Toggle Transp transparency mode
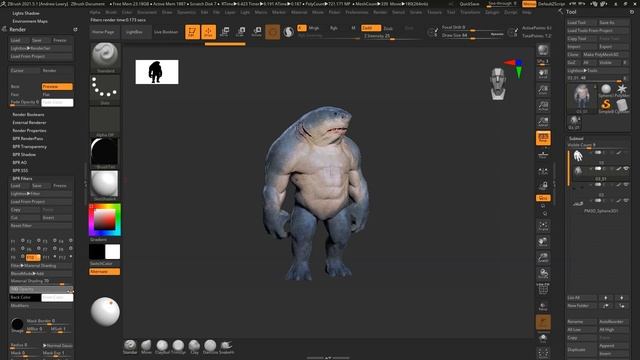Viewport: 640px width, 360px height. 543,306
